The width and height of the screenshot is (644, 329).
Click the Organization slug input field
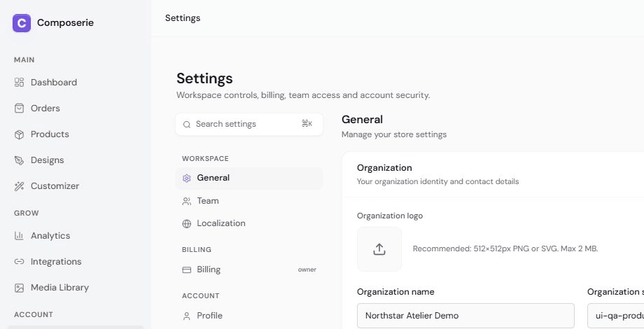pyautogui.click(x=616, y=316)
